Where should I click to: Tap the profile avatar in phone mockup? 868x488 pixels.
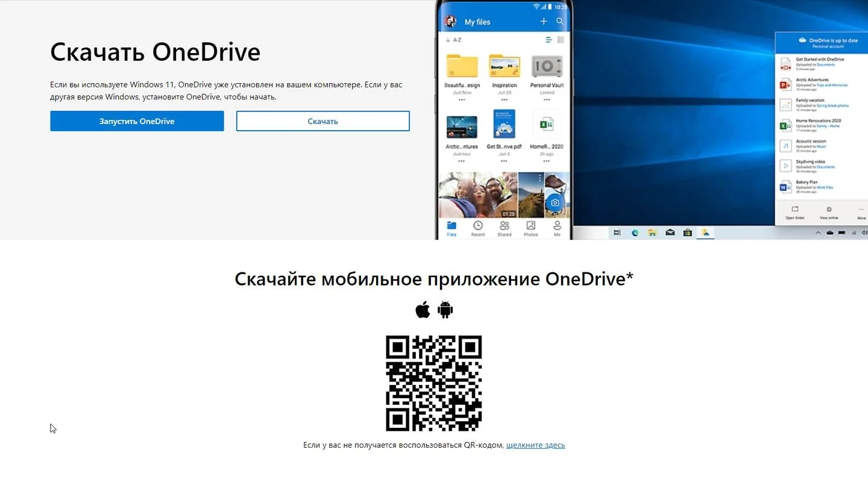450,22
